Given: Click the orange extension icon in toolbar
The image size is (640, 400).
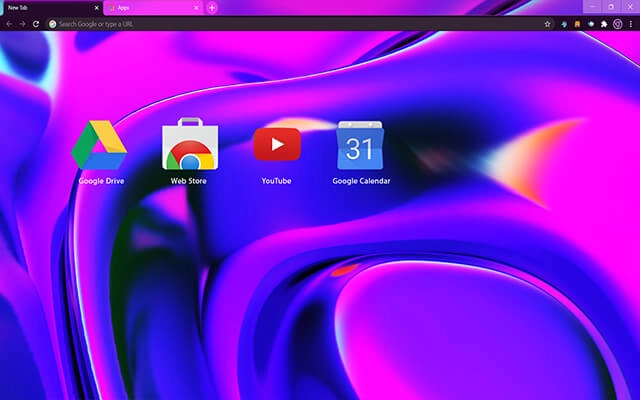Looking at the screenshot, I should (577, 24).
